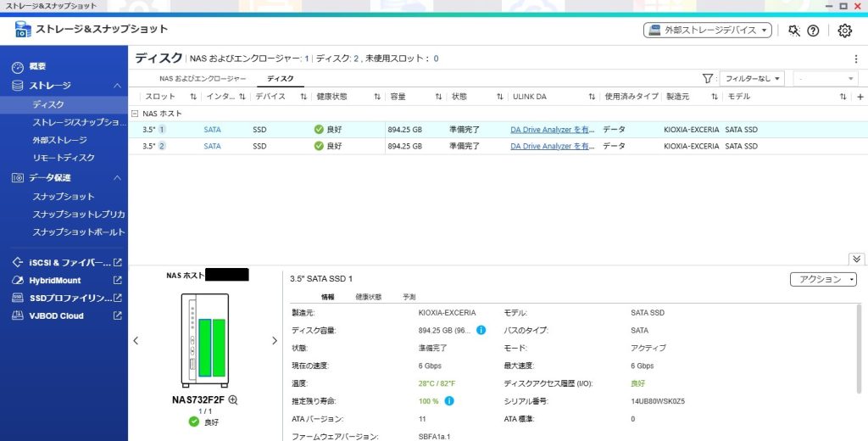
Task: Collapse the NAS ホスト tree group
Action: coord(136,113)
